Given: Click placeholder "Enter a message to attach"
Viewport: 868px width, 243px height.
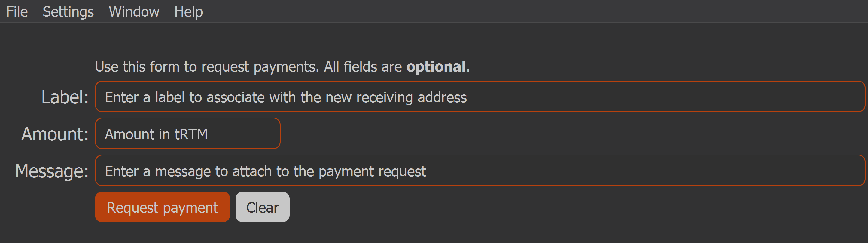Looking at the screenshot, I should tap(265, 171).
